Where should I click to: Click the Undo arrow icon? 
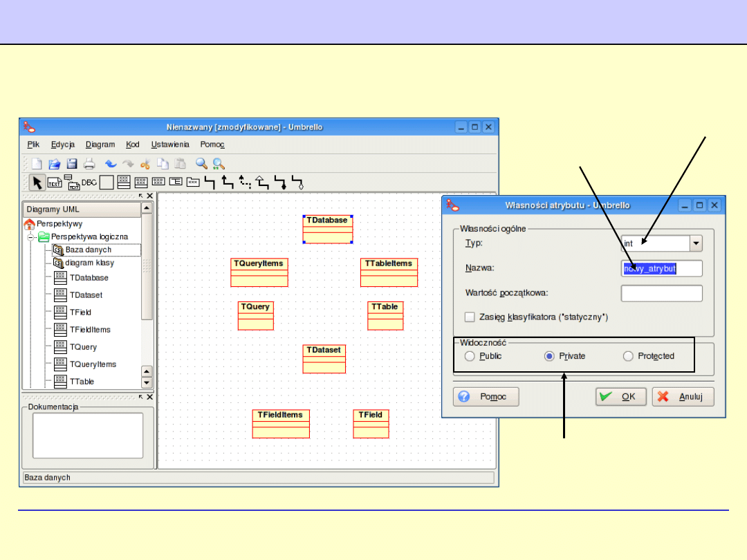[x=111, y=164]
